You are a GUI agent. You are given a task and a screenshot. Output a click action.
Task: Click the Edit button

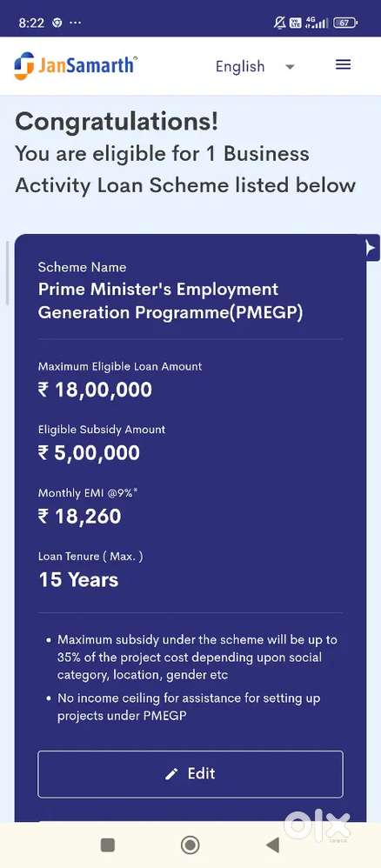[x=190, y=774]
